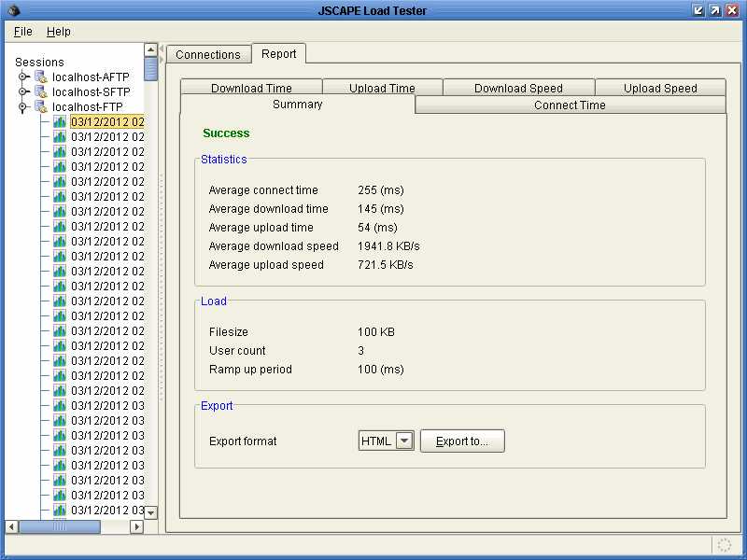Click the Export to... button
Viewport: 747px width, 560px height.
[x=462, y=441]
